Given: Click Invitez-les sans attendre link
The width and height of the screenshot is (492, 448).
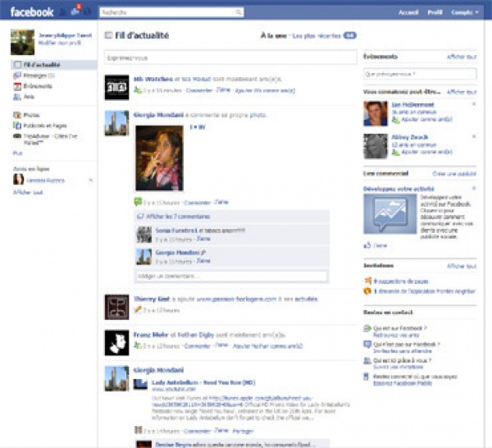Looking at the screenshot, I should [x=403, y=351].
